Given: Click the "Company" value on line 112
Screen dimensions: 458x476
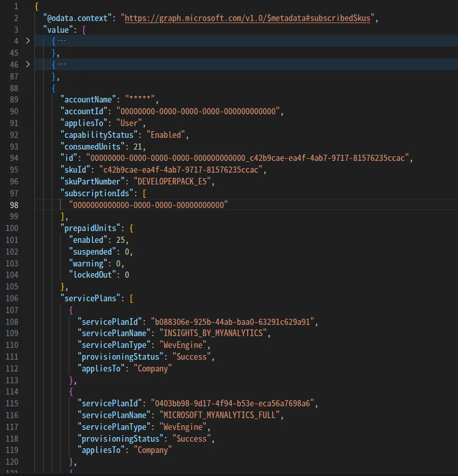Looking at the screenshot, I should [153, 368].
